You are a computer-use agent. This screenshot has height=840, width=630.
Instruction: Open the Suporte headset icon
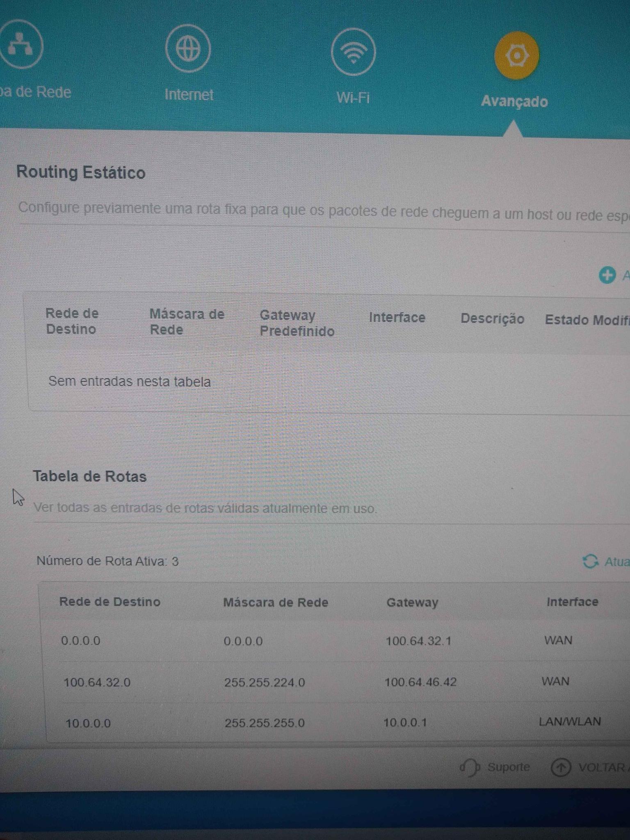(470, 767)
